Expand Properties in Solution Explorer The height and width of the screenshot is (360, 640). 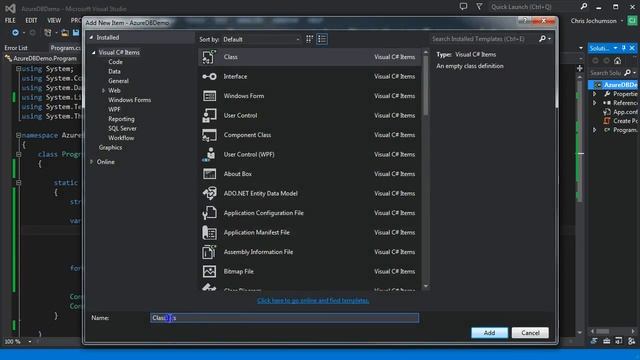point(594,94)
